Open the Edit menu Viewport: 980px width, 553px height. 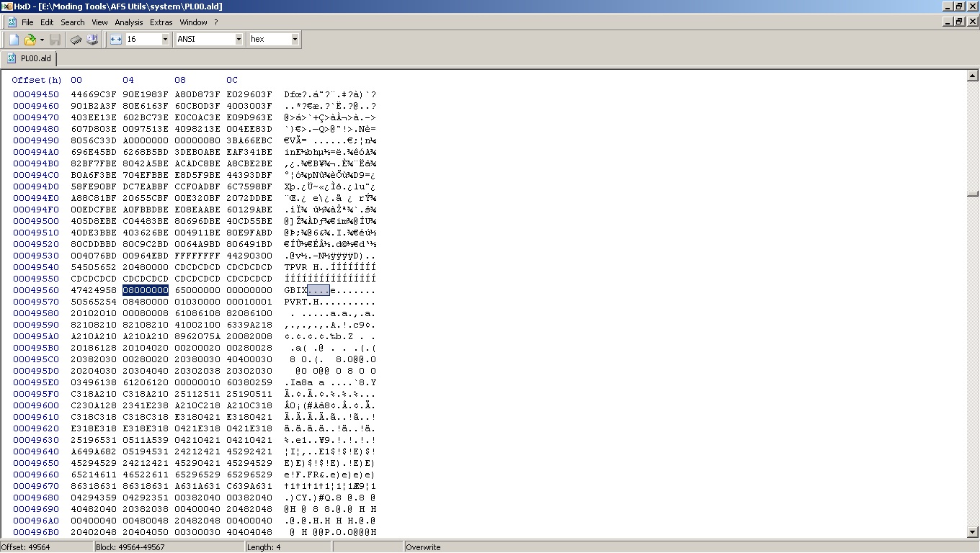(x=47, y=22)
